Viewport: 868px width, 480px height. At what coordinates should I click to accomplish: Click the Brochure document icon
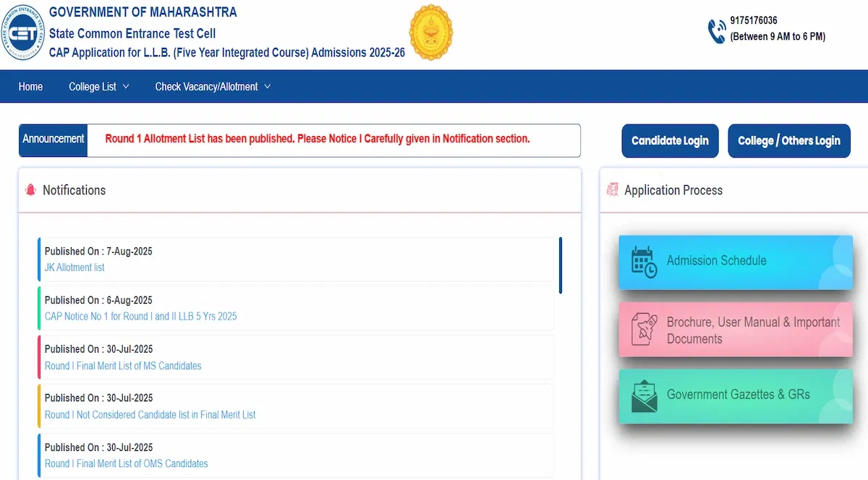[644, 329]
